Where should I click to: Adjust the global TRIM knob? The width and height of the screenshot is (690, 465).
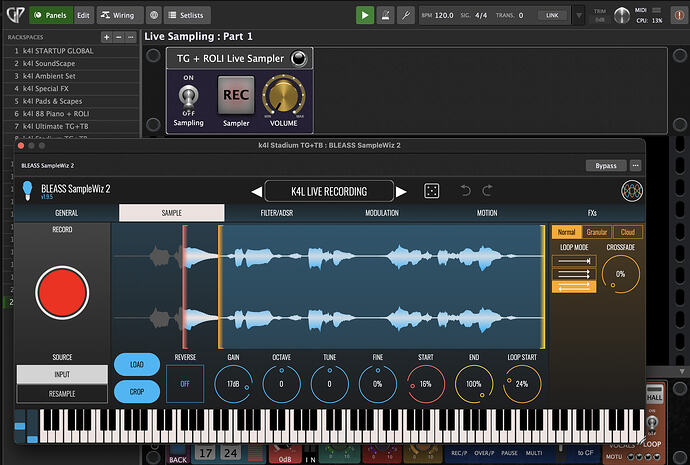point(621,16)
